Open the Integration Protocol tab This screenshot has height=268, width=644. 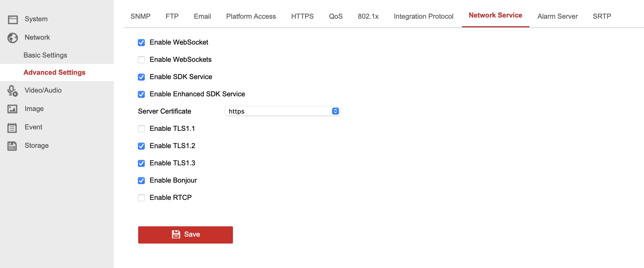423,16
